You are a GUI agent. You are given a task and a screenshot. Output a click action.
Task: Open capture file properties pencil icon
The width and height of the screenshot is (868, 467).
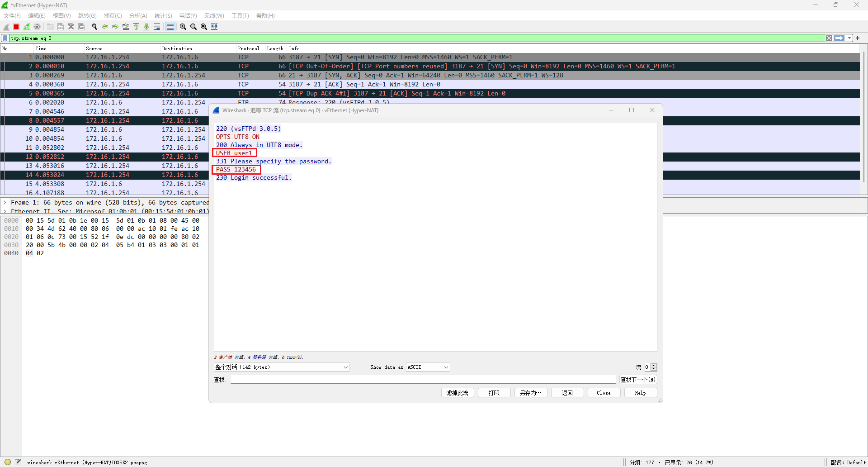(x=18, y=462)
